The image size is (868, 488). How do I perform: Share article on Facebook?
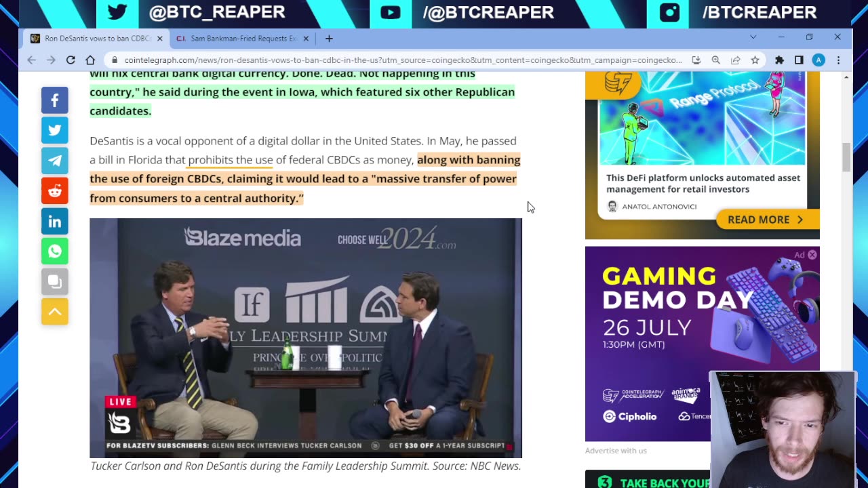(55, 100)
